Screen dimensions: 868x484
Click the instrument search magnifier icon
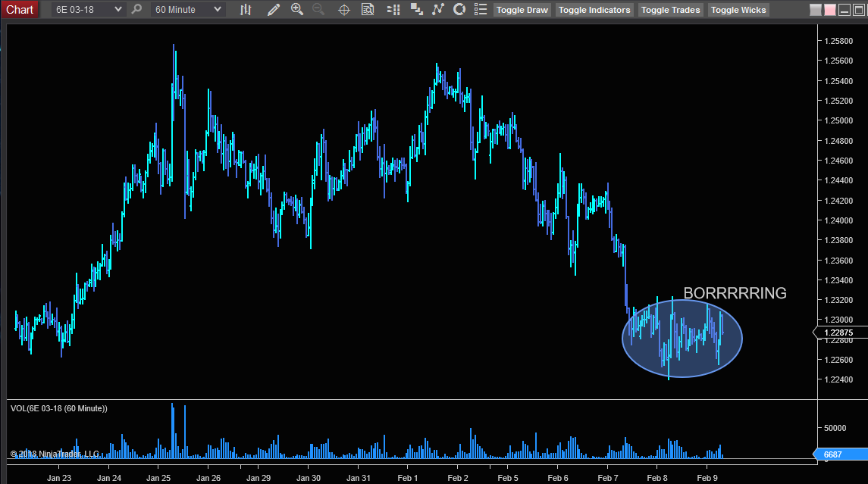[136, 9]
